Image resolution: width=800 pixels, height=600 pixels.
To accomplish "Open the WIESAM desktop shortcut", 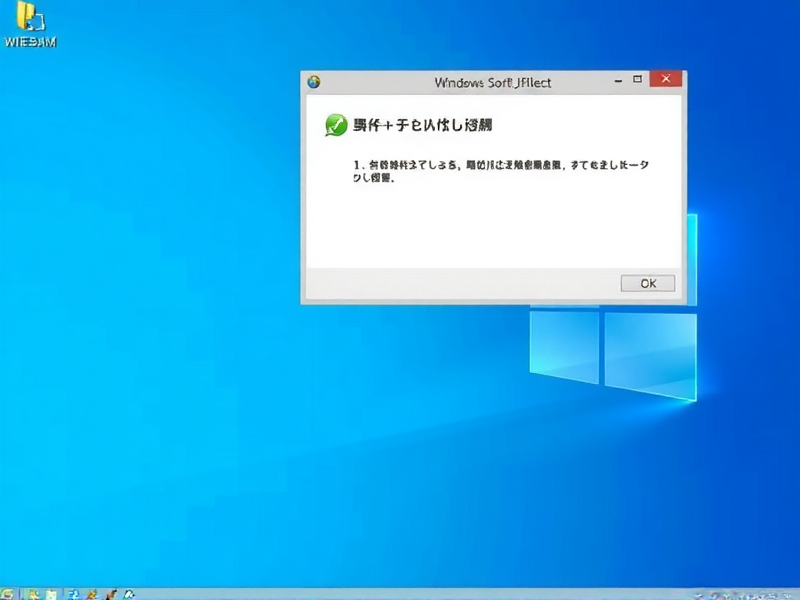I will pos(30,20).
